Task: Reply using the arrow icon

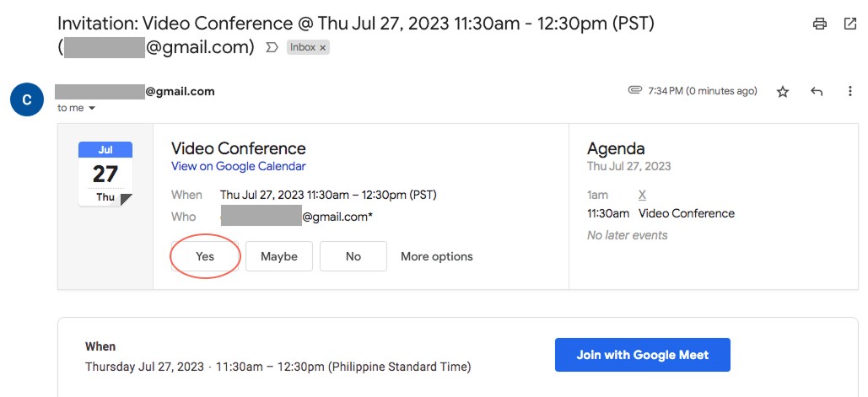Action: click(816, 91)
